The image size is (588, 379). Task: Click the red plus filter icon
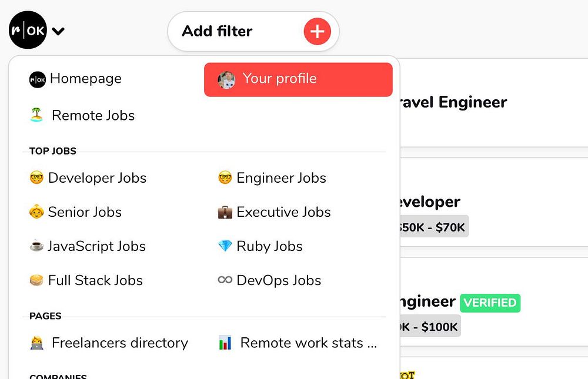coord(317,31)
